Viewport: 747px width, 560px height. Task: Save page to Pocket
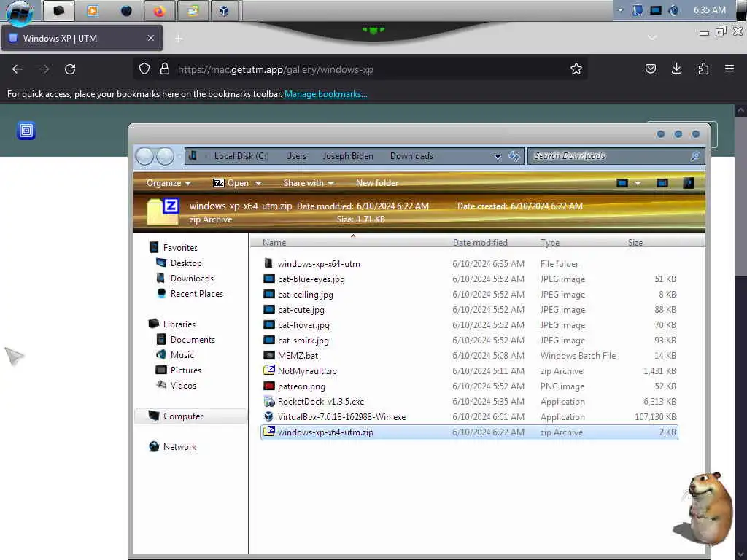coord(650,69)
